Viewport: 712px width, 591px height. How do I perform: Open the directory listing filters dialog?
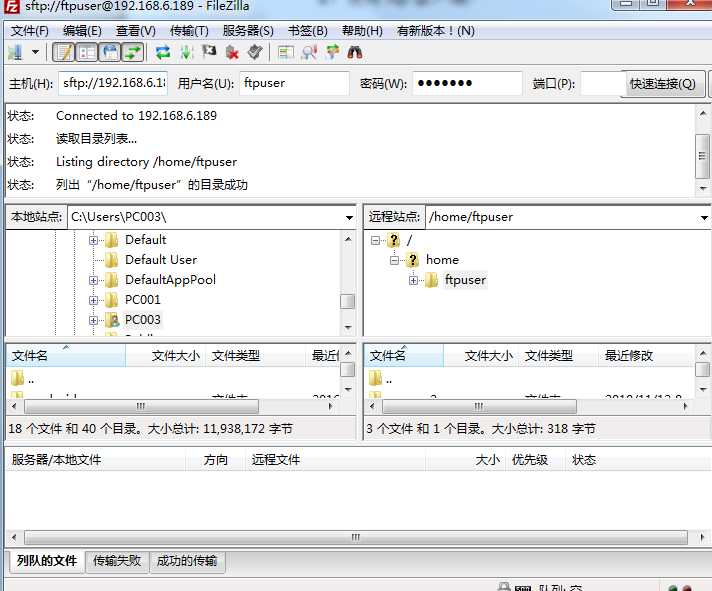(286, 52)
